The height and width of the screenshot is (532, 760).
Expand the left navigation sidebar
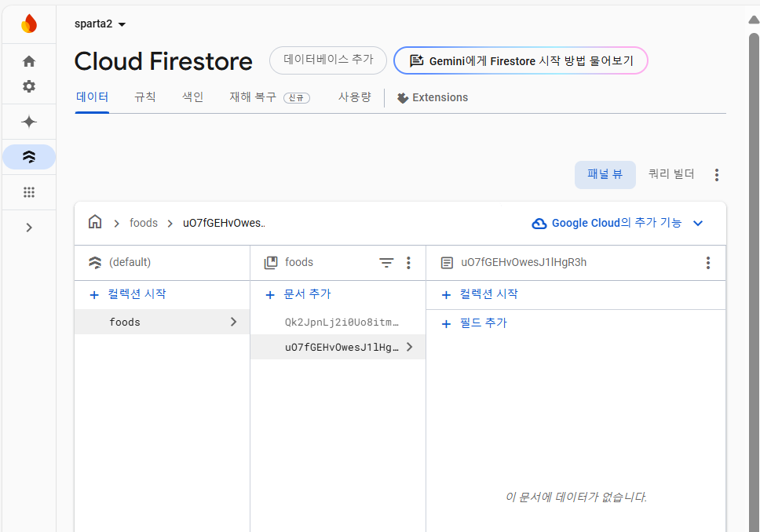coord(29,228)
